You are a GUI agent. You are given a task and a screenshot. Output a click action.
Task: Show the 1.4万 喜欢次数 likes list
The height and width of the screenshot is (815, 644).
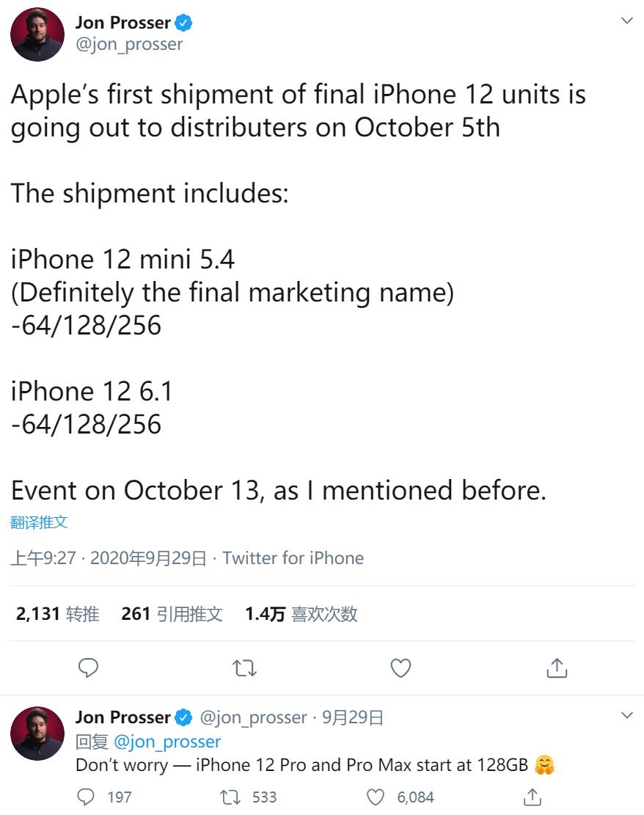pos(301,614)
